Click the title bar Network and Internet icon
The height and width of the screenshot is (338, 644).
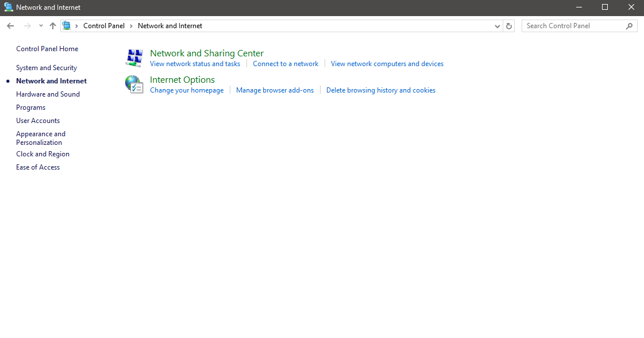pos(8,7)
